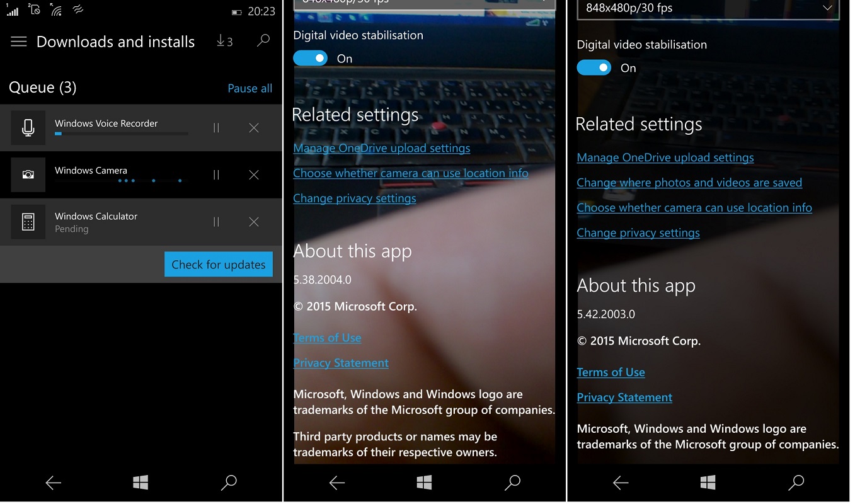Click the Pending status under Windows Calculator
Screen dimensions: 855x504
point(71,229)
